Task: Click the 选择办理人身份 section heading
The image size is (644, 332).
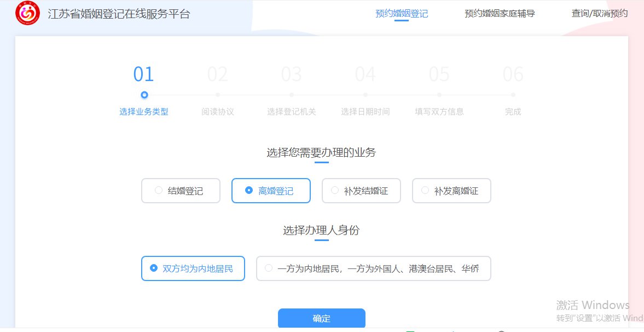Action: (321, 230)
